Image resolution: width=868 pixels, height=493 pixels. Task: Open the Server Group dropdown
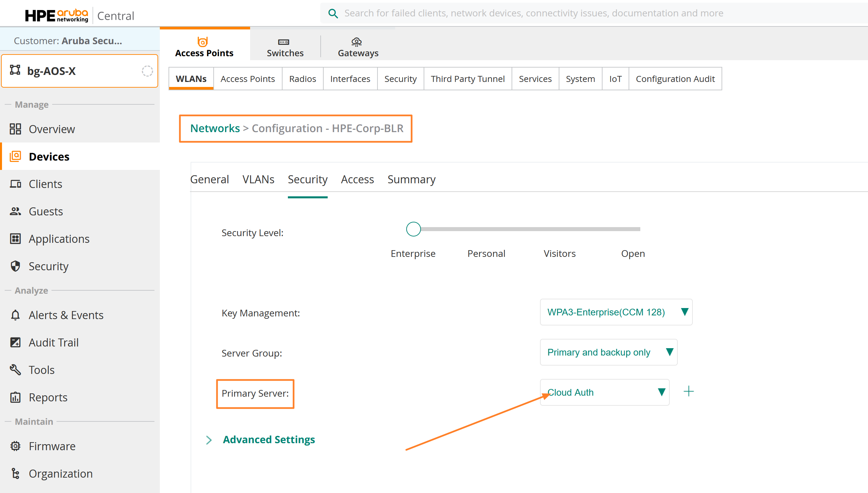coord(609,352)
